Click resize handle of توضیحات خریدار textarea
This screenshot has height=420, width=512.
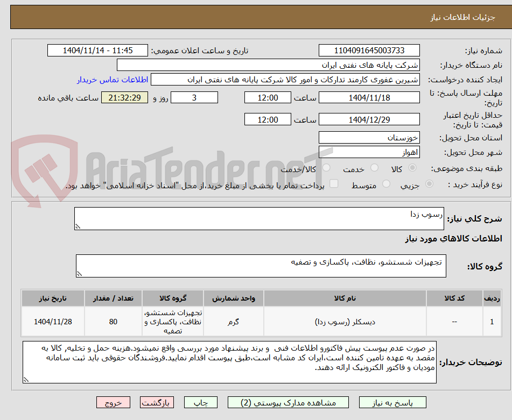click(26, 380)
